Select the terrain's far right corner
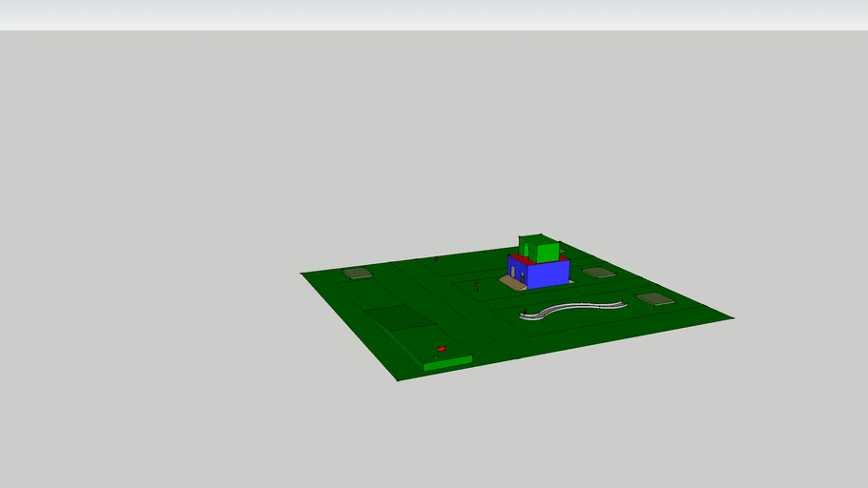Screen dimensions: 868x488 [x=730, y=317]
